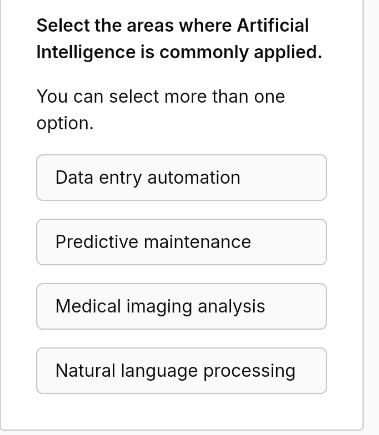Select the Data entry automation option
Image resolution: width=379 pixels, height=435 pixels.
pos(181,177)
